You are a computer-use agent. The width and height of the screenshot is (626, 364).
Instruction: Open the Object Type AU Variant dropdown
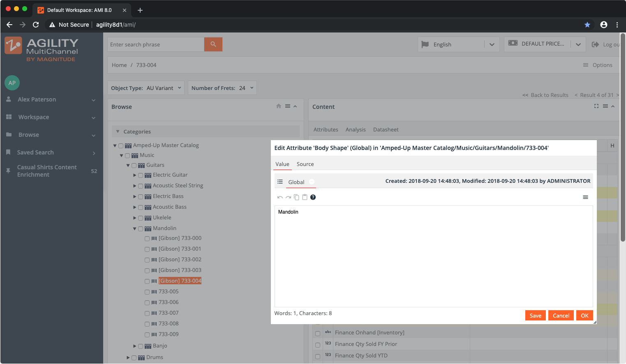[146, 88]
